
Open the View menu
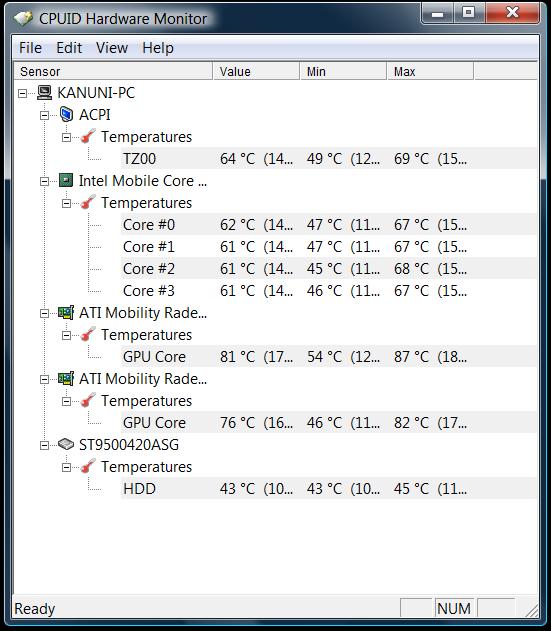[x=112, y=48]
